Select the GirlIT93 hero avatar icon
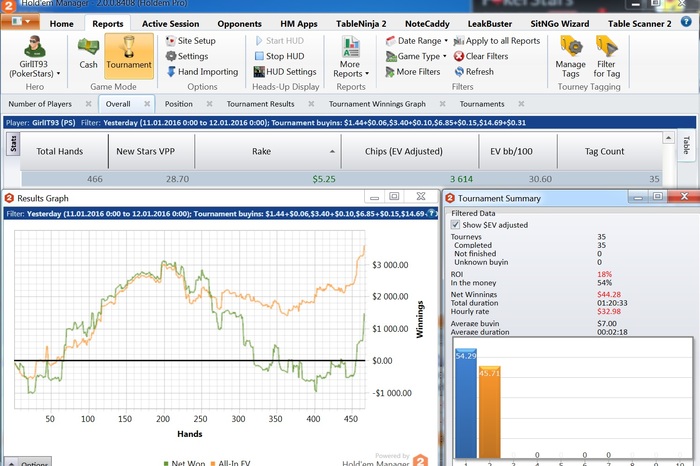 [34, 46]
